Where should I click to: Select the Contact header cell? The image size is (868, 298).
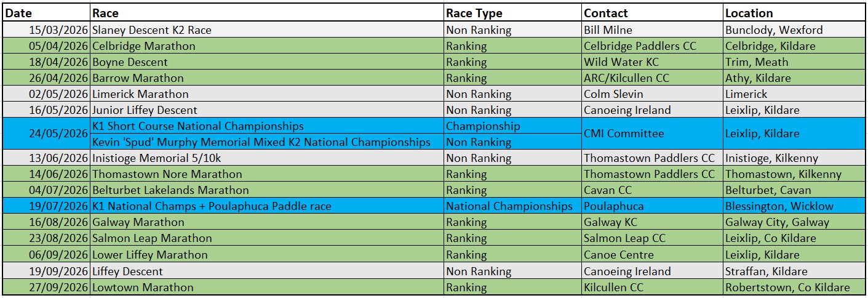(652, 12)
